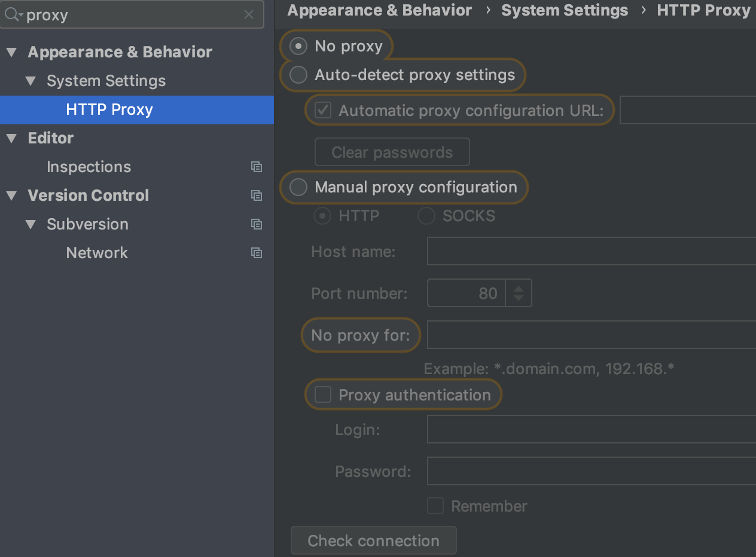This screenshot has width=756, height=557.
Task: Click the Clear passwords button
Action: pyautogui.click(x=392, y=152)
